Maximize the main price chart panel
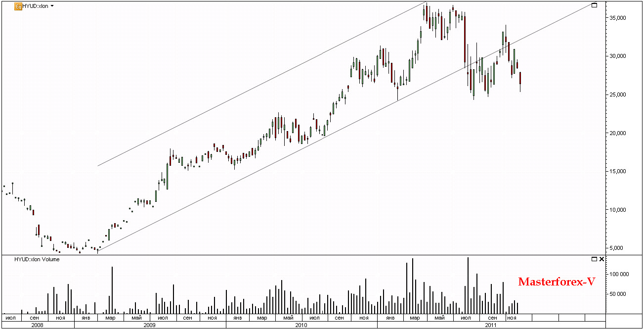Screen dimensions: 644x330 point(595,5)
